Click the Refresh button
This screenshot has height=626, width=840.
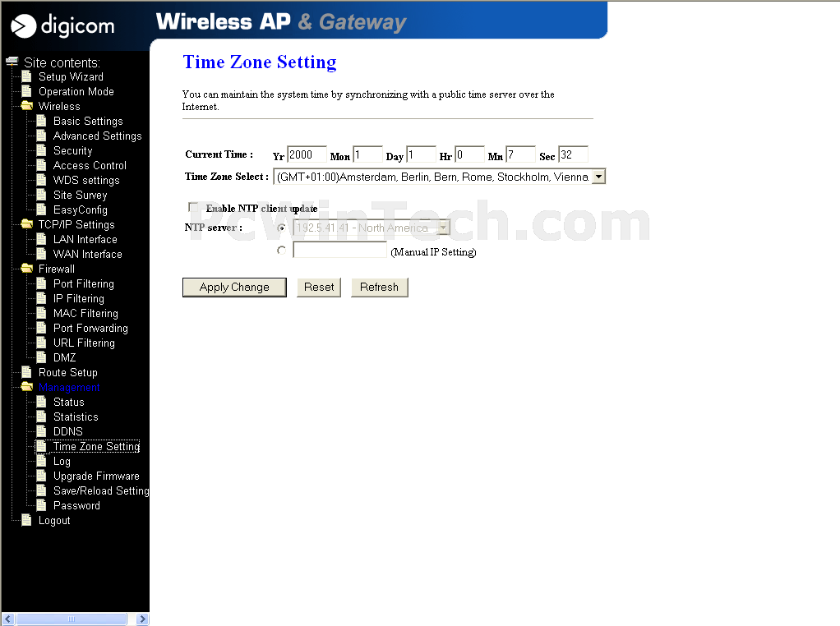point(379,287)
